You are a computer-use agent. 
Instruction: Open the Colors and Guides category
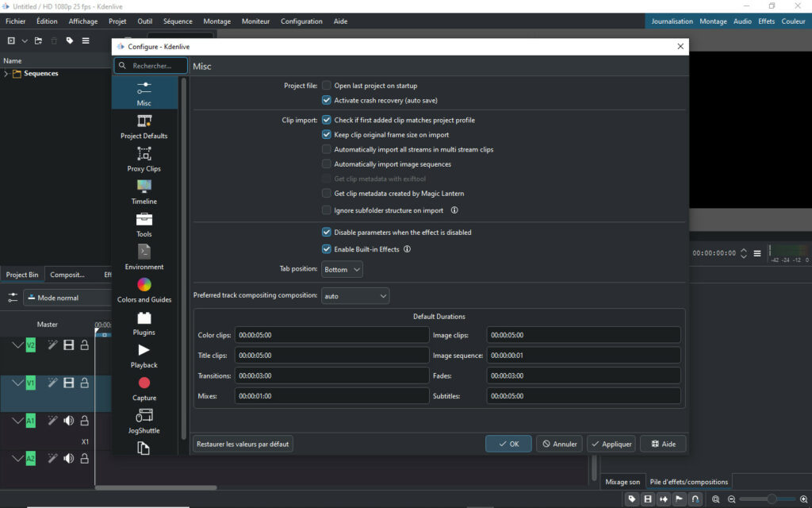coord(144,291)
